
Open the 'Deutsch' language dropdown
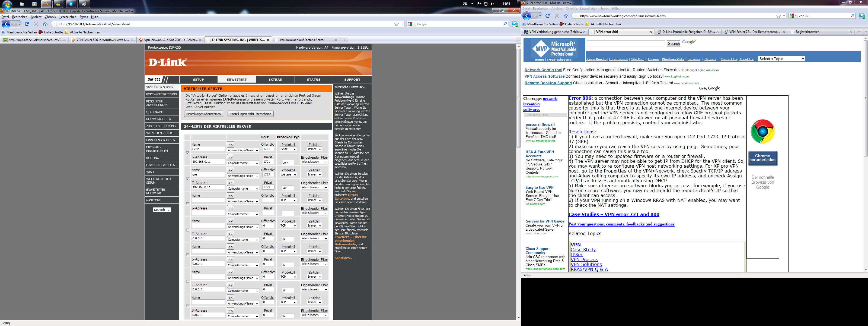pos(162,209)
